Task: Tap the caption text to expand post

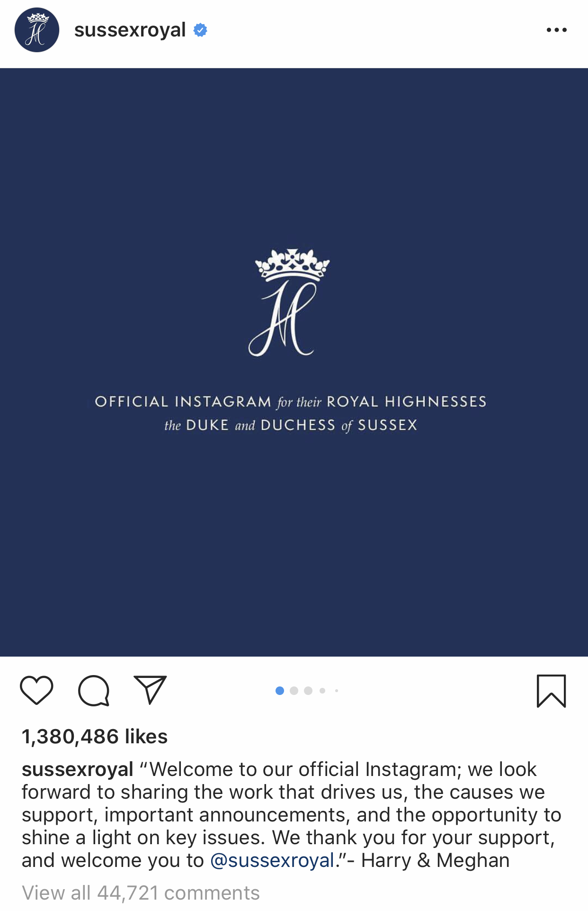Action: 291,815
